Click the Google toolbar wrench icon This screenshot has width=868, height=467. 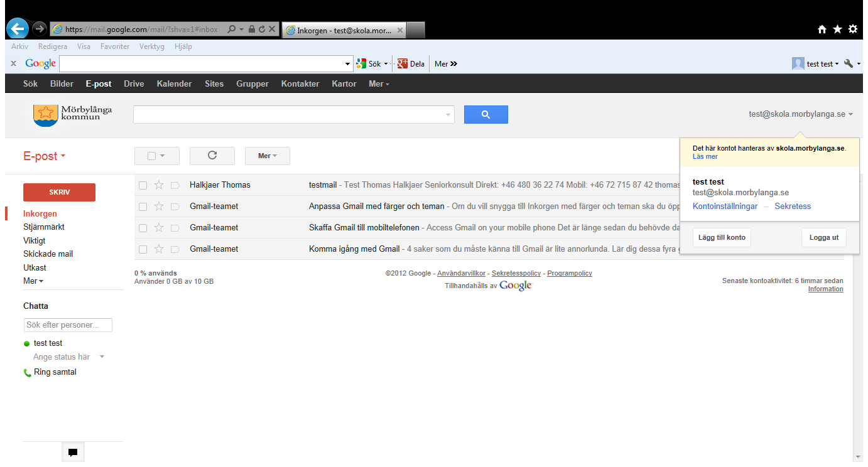[x=849, y=63]
